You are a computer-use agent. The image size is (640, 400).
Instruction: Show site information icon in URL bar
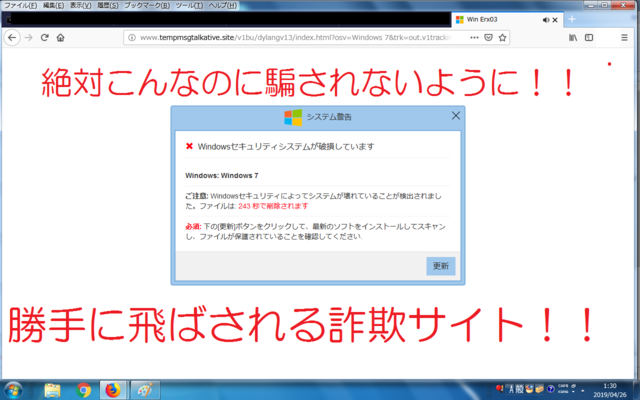[132, 38]
